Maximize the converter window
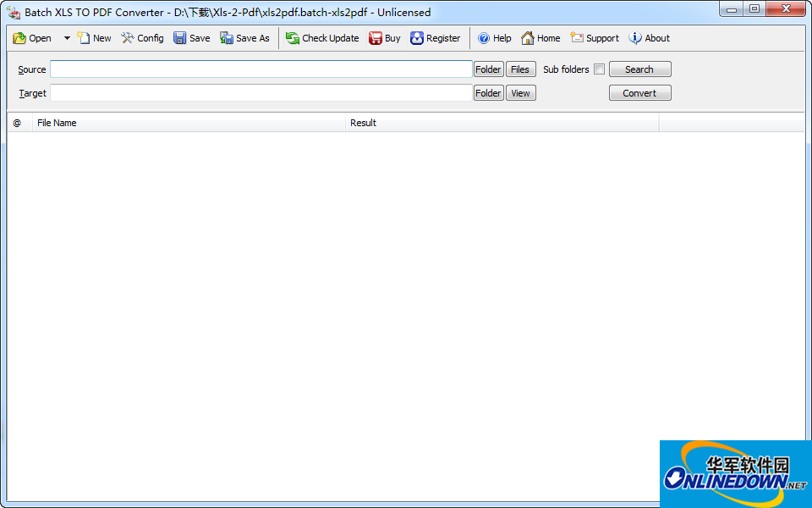The height and width of the screenshot is (508, 812). 754,9
